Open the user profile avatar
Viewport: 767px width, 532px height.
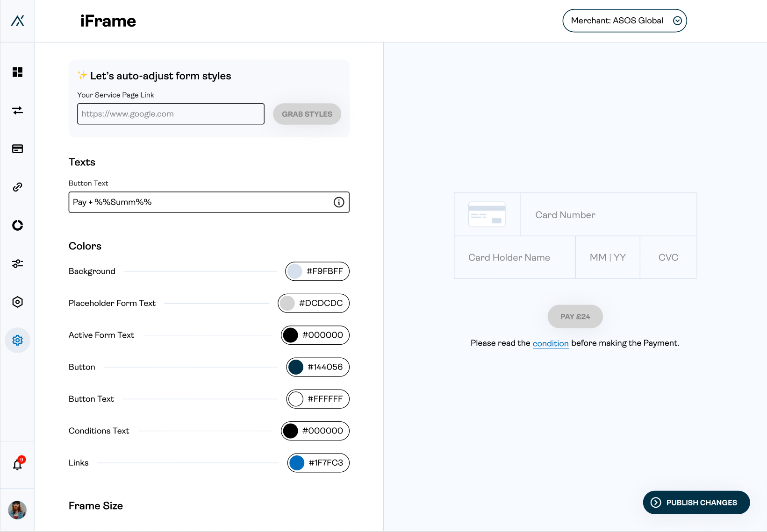point(17,510)
